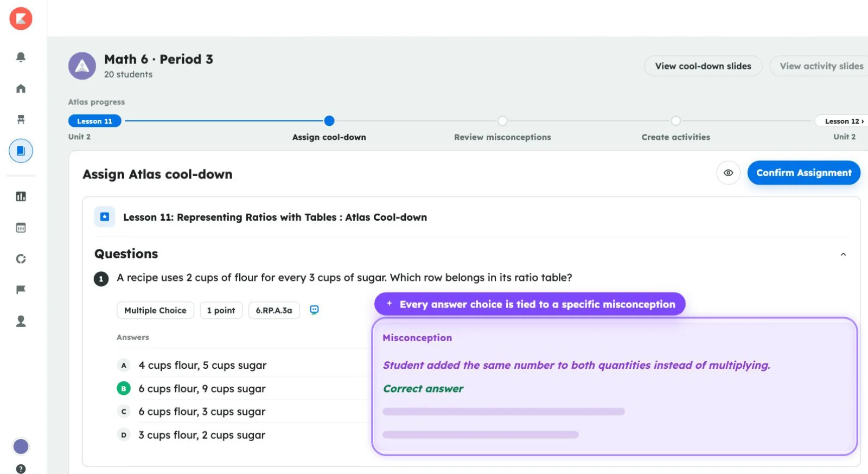Click the Create activities step circle
The height and width of the screenshot is (474, 868).
[x=675, y=121]
